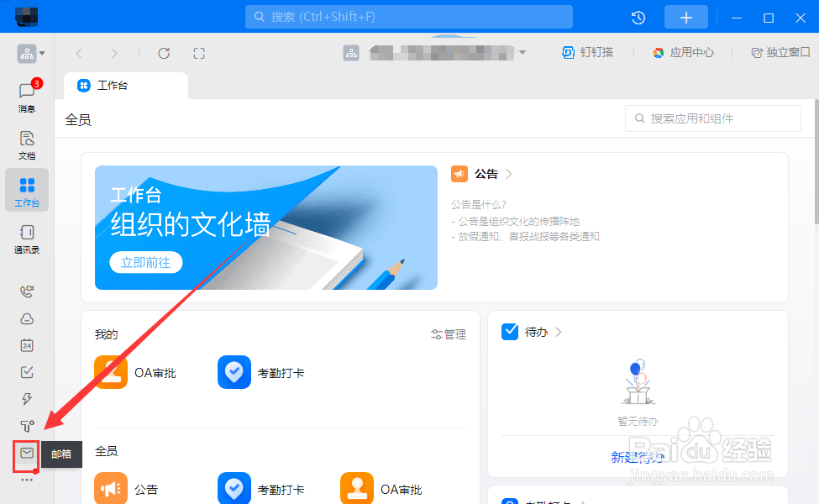Image resolution: width=819 pixels, height=504 pixels.
Task: Open the to-do checkmark icon in sidebar
Action: [x=26, y=371]
